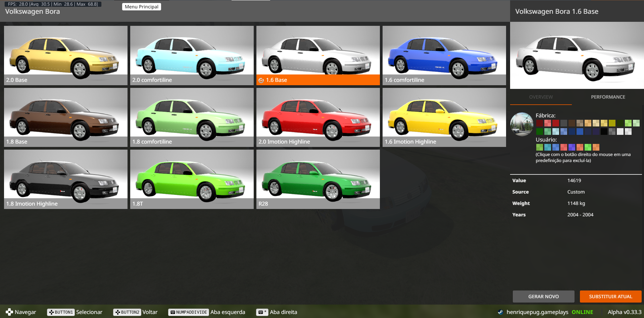Click the environment sphere preview icon
The image size is (644, 318).
[x=522, y=124]
